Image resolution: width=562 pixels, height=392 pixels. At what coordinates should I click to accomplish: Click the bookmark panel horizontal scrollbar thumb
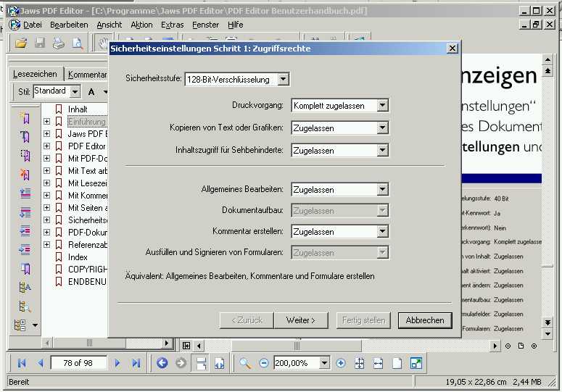(89, 343)
